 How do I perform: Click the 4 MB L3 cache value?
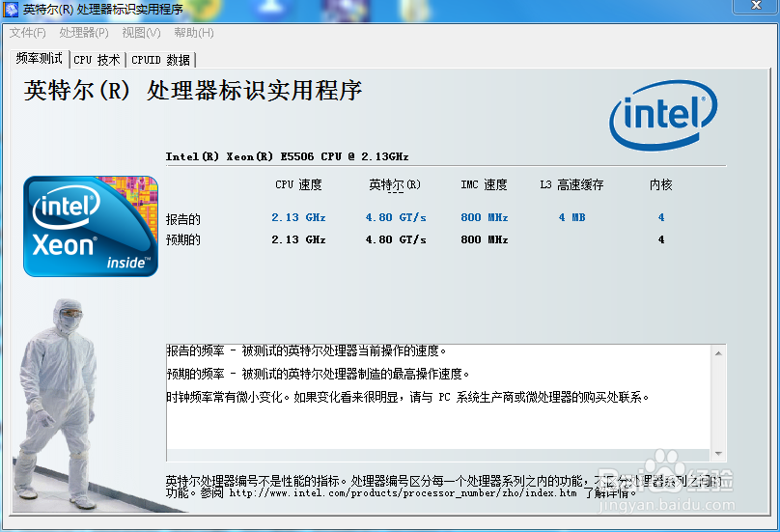(571, 217)
